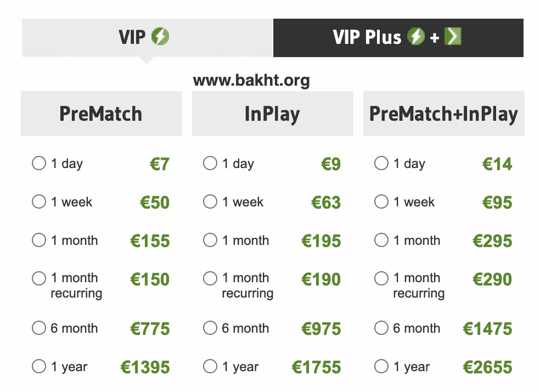
Task: Choose PreMatch 1 week plan
Action: click(39, 202)
